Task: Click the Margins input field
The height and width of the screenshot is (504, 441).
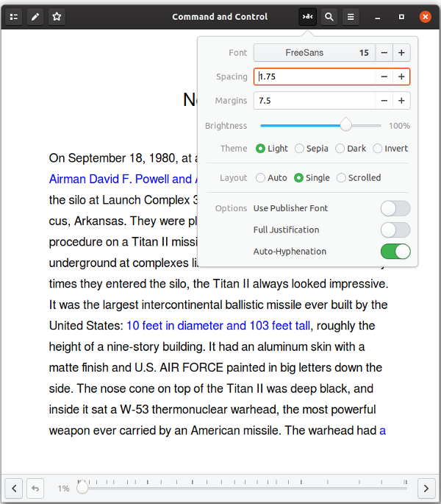Action: 314,101
